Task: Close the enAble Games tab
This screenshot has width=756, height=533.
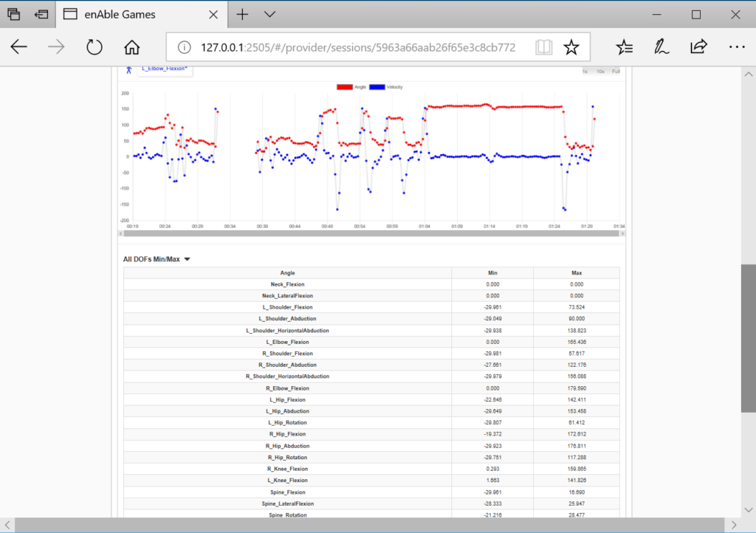Action: (x=213, y=15)
